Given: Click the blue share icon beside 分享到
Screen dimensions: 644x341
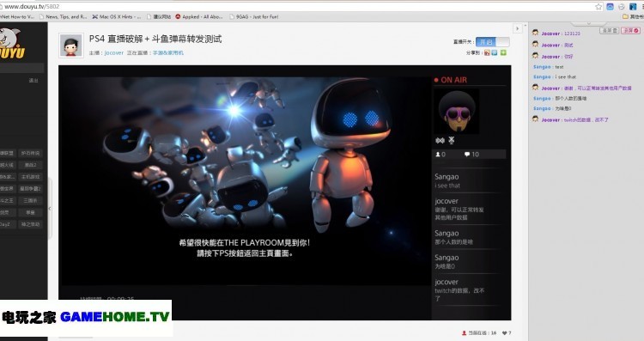Looking at the screenshot, I should coord(495,52).
